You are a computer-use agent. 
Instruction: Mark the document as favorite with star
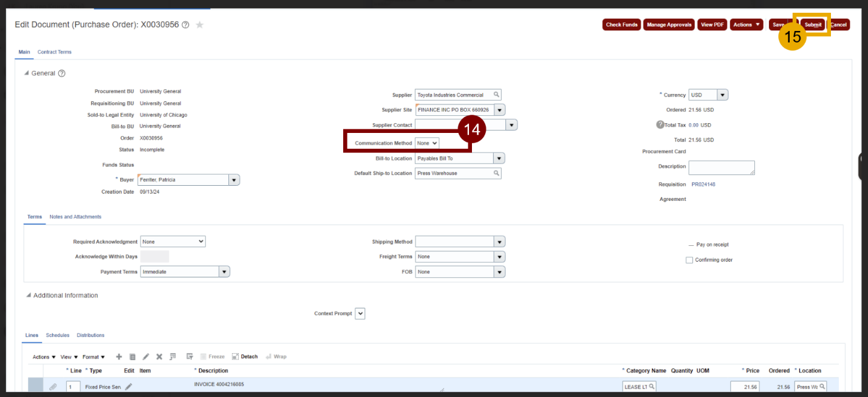pyautogui.click(x=199, y=25)
